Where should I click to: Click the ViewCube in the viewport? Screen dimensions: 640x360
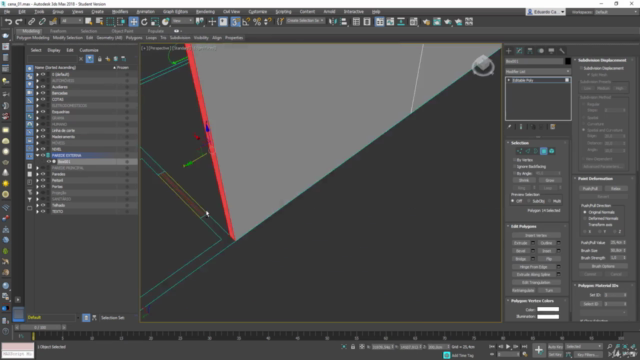(x=483, y=65)
